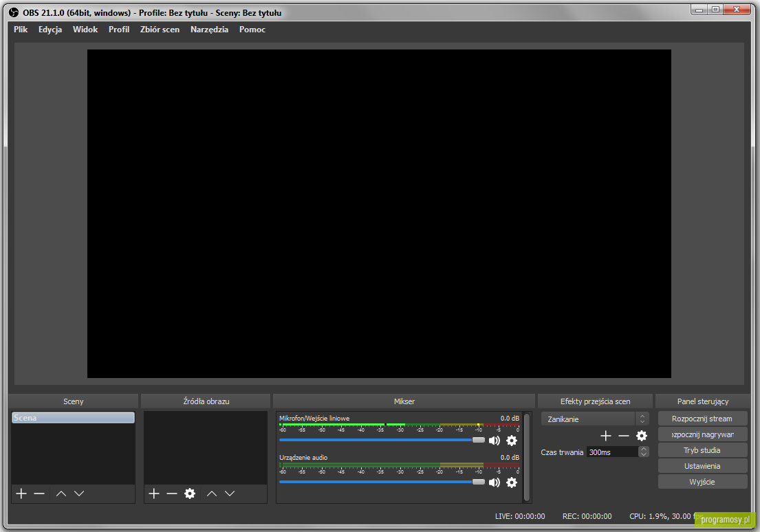The image size is (760, 532).
Task: Adjust the Urządzenie audio volume slider
Action: pyautogui.click(x=382, y=482)
